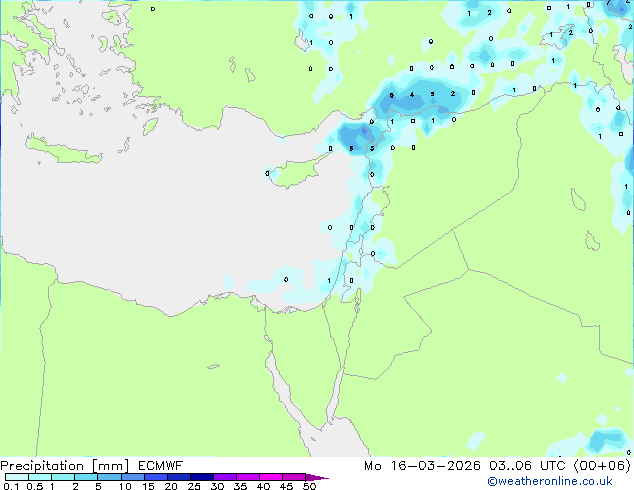Screen dimensions: 634x490
Task: Click the legend value "30"
Action: tap(217, 486)
